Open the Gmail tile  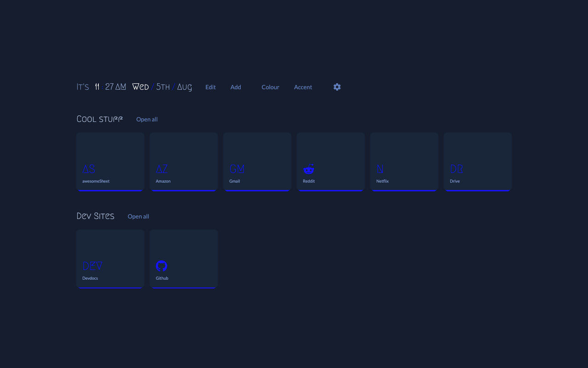257,161
